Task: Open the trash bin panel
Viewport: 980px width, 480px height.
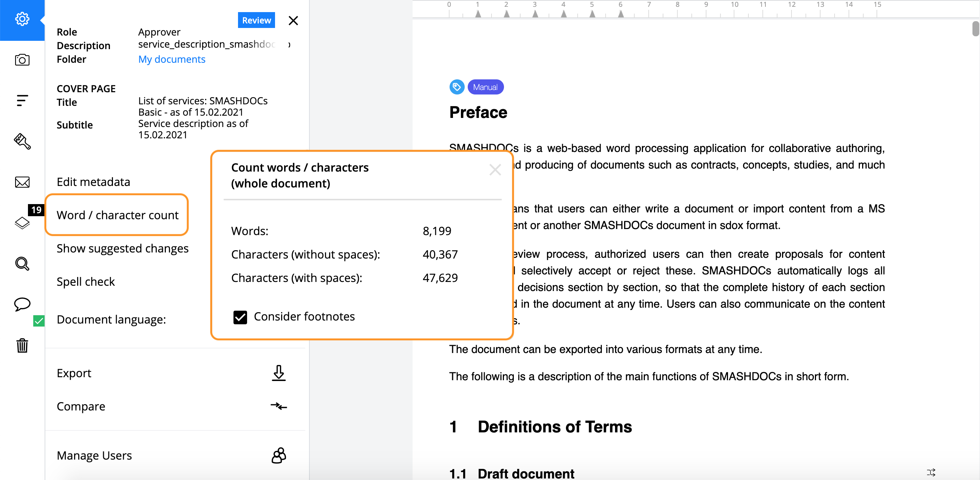Action: (22, 345)
